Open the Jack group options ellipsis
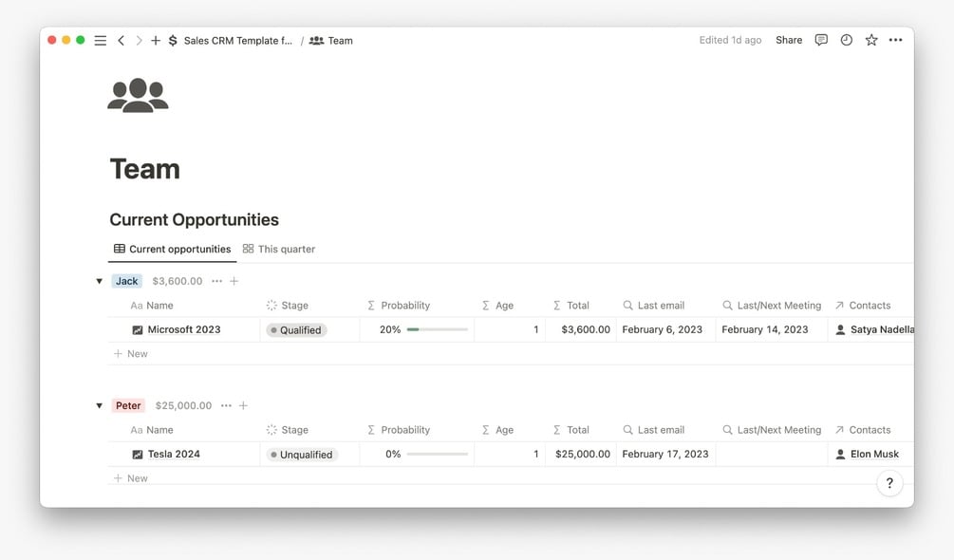The height and width of the screenshot is (560, 954). tap(217, 281)
